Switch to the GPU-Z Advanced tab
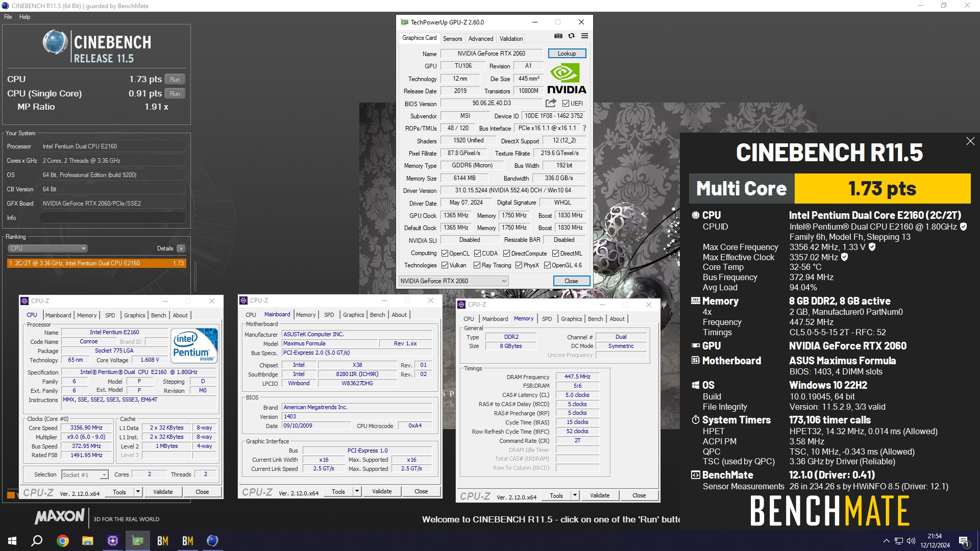Screen dimensions: 980x551 [x=480, y=39]
